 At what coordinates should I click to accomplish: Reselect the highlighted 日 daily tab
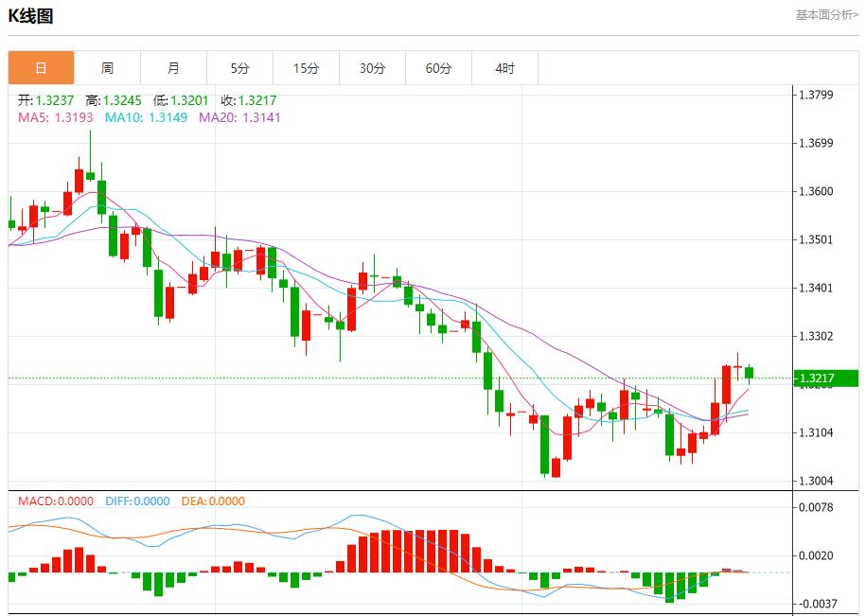pos(40,67)
